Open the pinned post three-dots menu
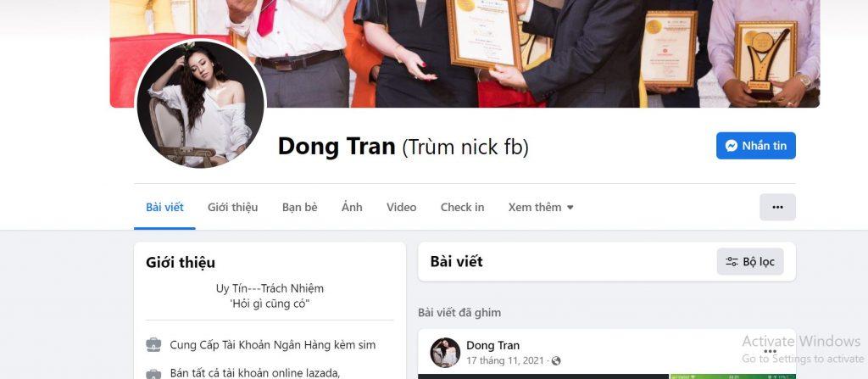 pos(770,351)
